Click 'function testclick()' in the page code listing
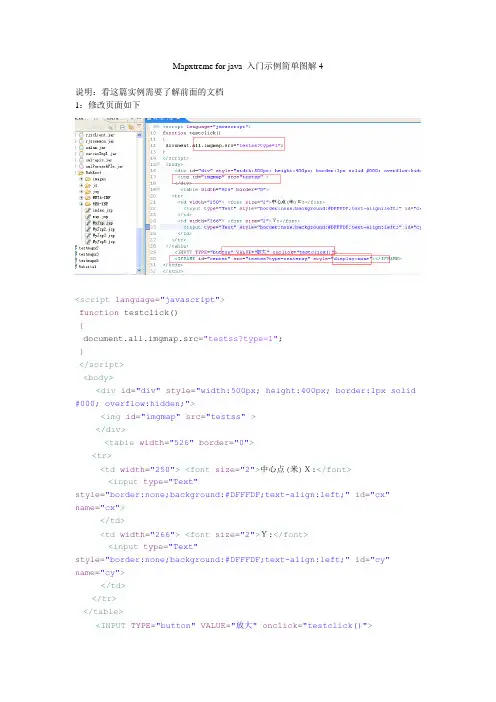The height and width of the screenshot is (702, 496). pyautogui.click(x=128, y=312)
